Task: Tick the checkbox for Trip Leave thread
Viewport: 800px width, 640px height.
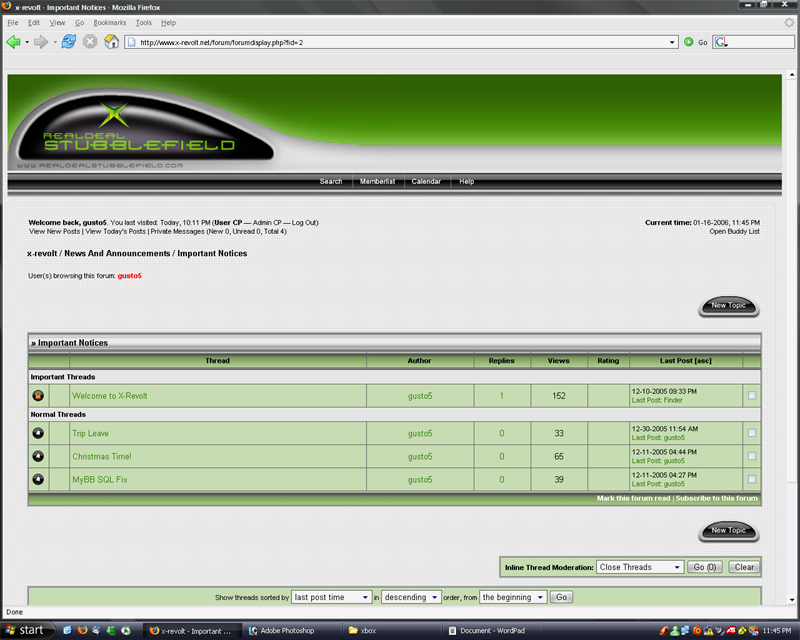Action: click(x=752, y=433)
